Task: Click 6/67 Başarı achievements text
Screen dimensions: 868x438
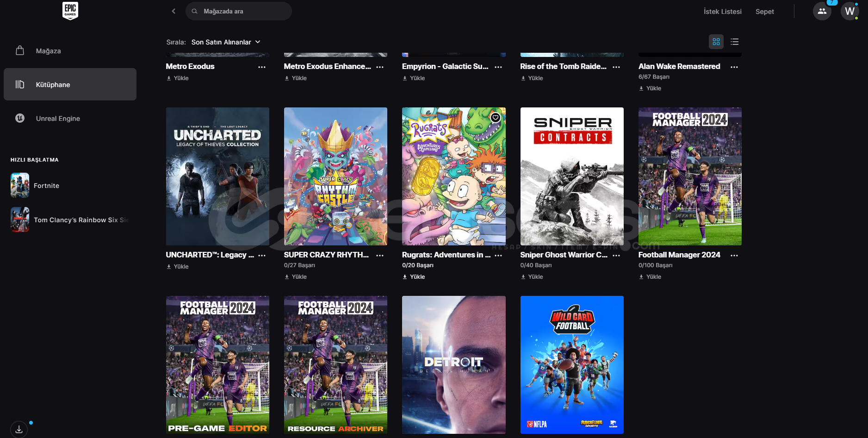Action: tap(654, 77)
